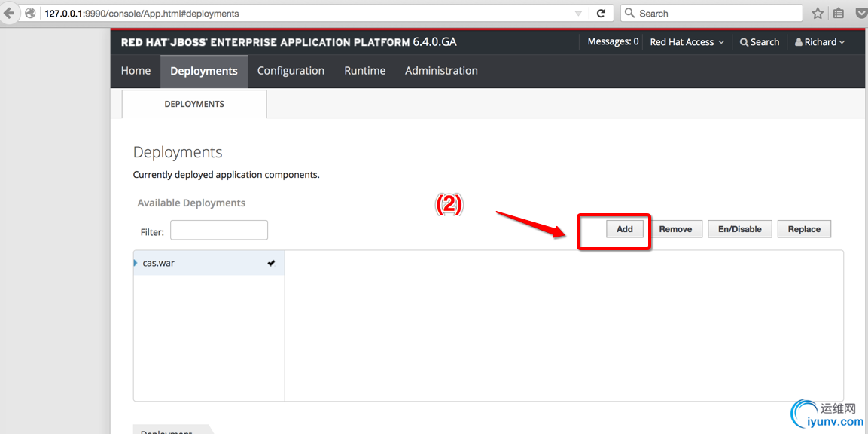
Task: Click the globe site identity icon
Action: [30, 14]
